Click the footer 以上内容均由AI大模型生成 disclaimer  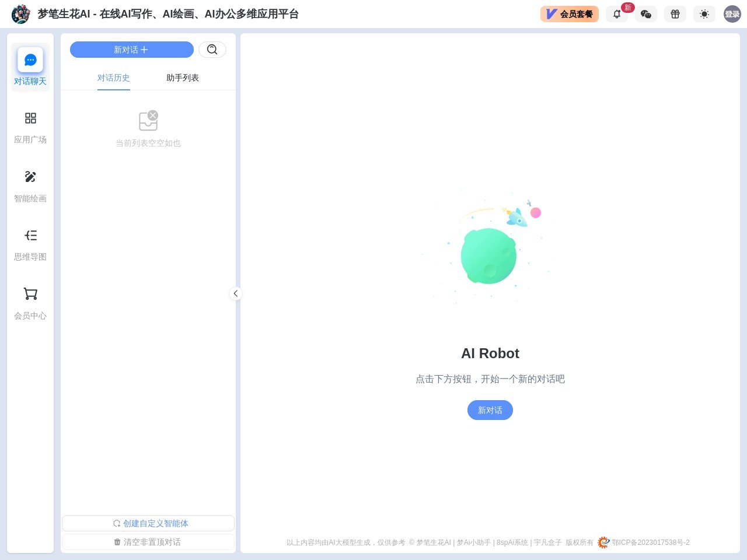(346, 542)
